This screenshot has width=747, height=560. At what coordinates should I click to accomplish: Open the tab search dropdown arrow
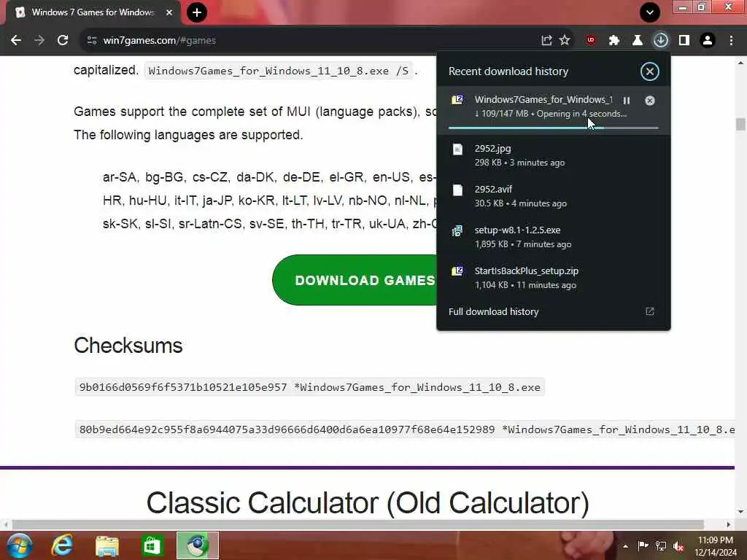pyautogui.click(x=650, y=12)
